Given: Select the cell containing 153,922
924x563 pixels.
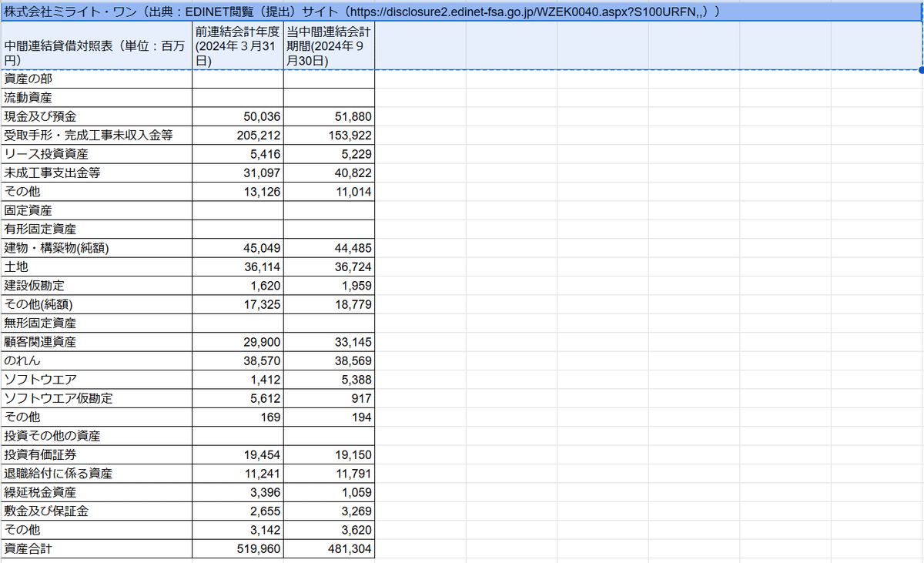Looking at the screenshot, I should pos(329,136).
